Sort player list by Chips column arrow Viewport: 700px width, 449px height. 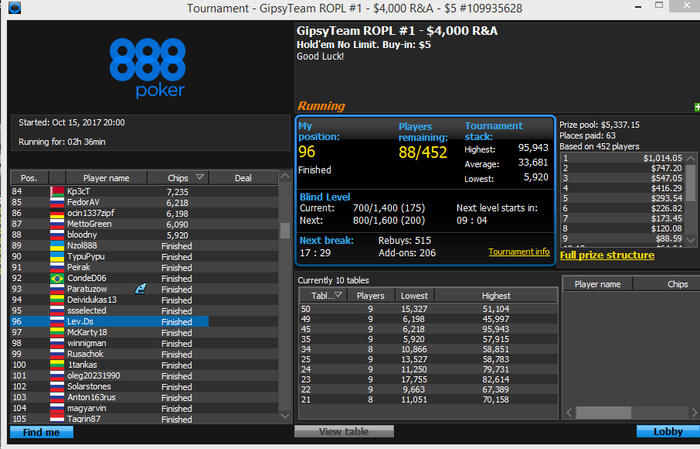pos(200,177)
